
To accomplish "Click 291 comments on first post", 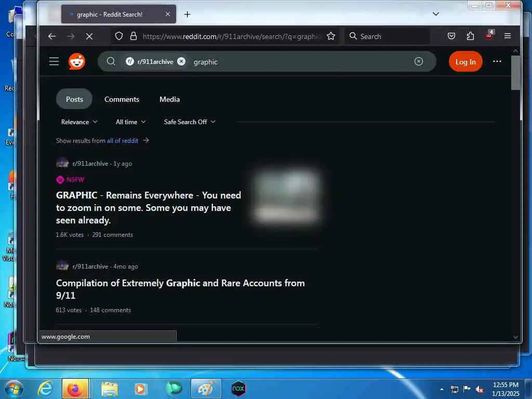I will (x=113, y=235).
